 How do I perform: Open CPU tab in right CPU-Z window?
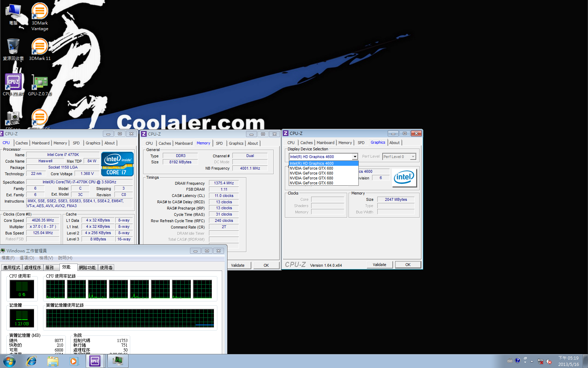tap(291, 143)
